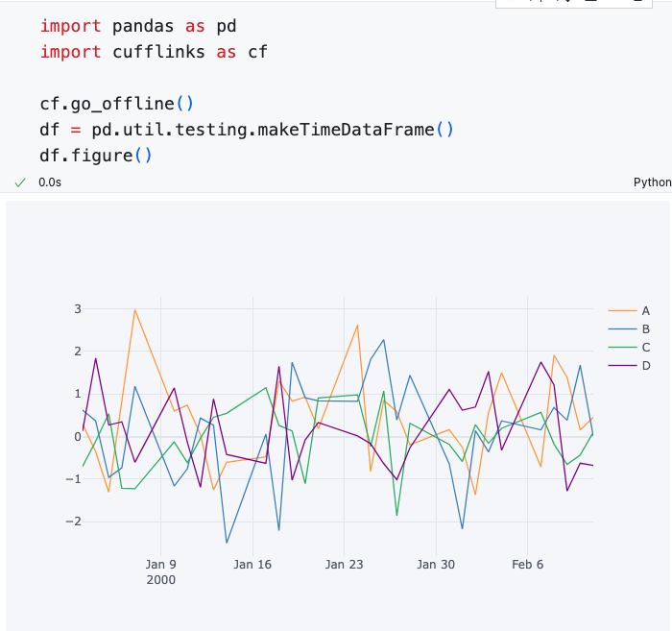Click the 'Feb 6' x-axis tick label
This screenshot has height=631, width=672.
click(528, 565)
